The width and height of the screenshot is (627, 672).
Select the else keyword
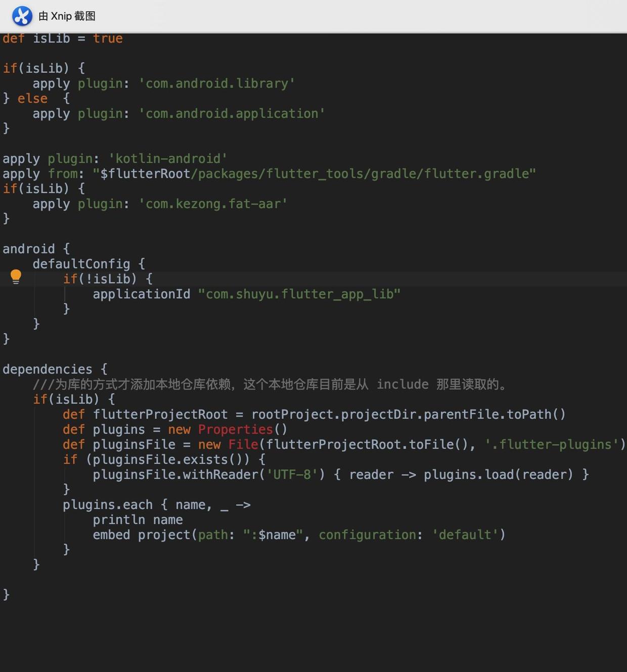32,99
